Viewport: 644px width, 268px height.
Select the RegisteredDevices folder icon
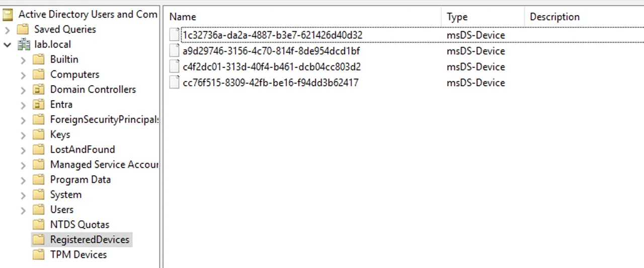tap(38, 240)
